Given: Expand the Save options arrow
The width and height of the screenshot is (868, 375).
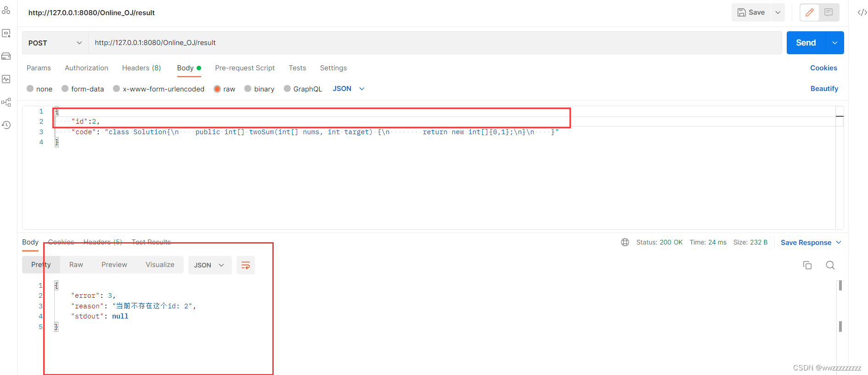Looking at the screenshot, I should point(778,12).
